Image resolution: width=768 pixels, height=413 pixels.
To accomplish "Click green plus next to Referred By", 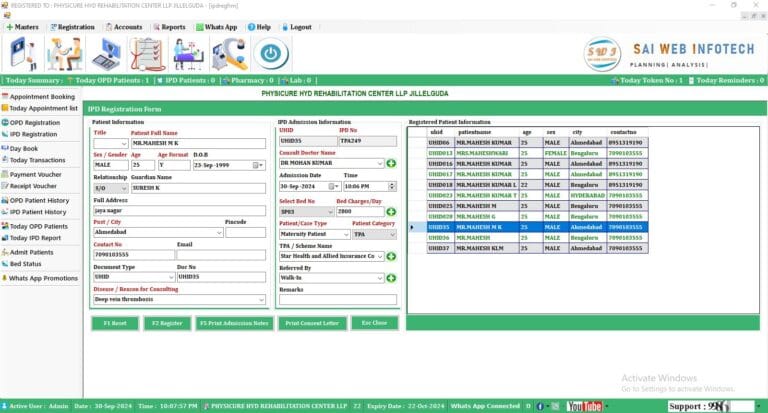I will [391, 278].
